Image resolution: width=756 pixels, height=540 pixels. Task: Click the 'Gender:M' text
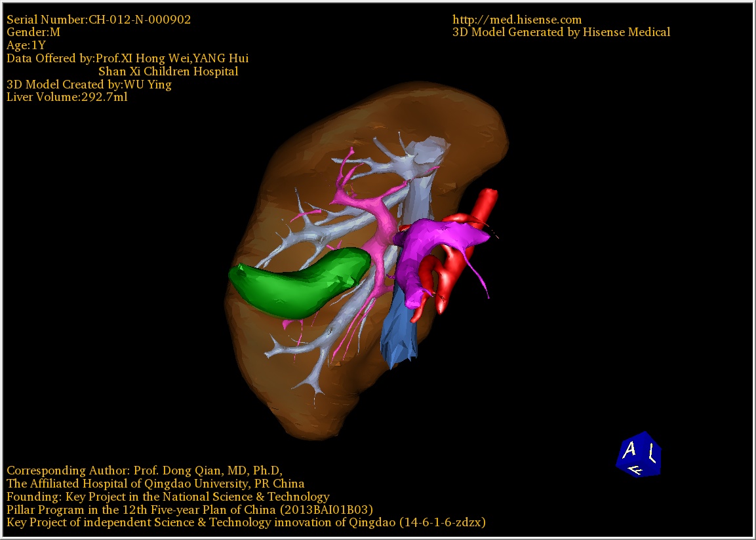click(x=33, y=32)
